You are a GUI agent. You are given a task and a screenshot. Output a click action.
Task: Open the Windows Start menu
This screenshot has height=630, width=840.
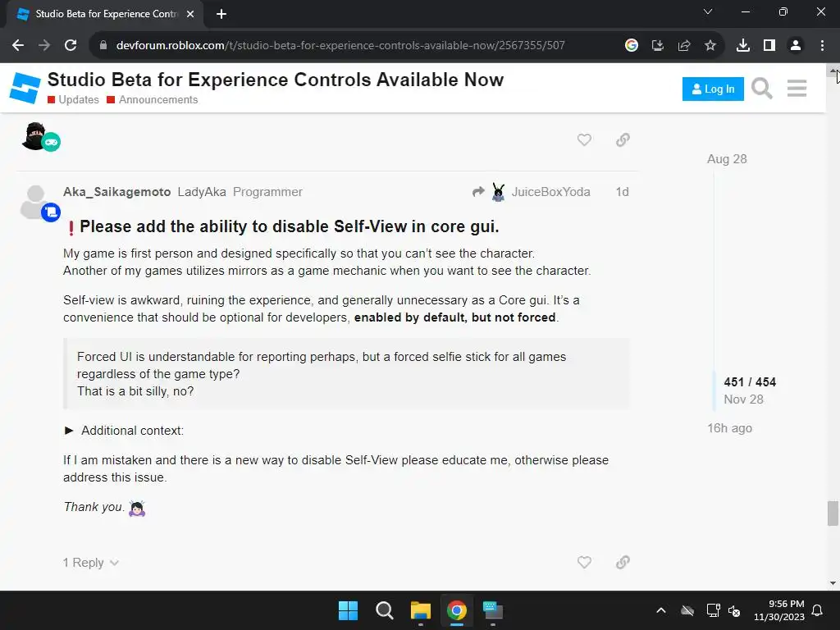point(348,610)
